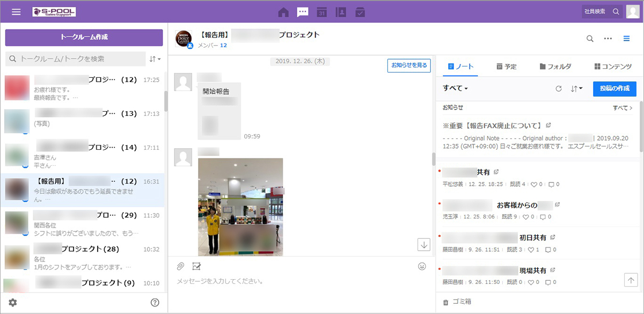Open the emoji sticker picker
Viewport: 644px width, 314px height.
click(422, 266)
